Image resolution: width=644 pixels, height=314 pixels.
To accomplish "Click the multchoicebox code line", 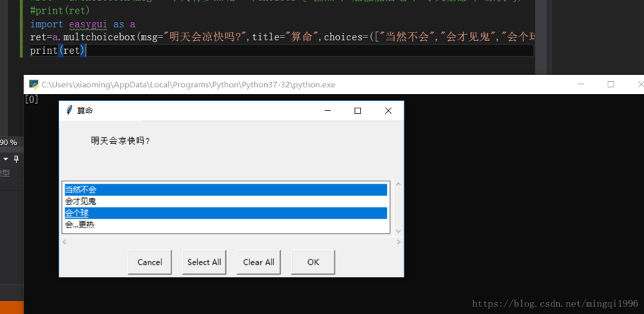I will pos(281,37).
